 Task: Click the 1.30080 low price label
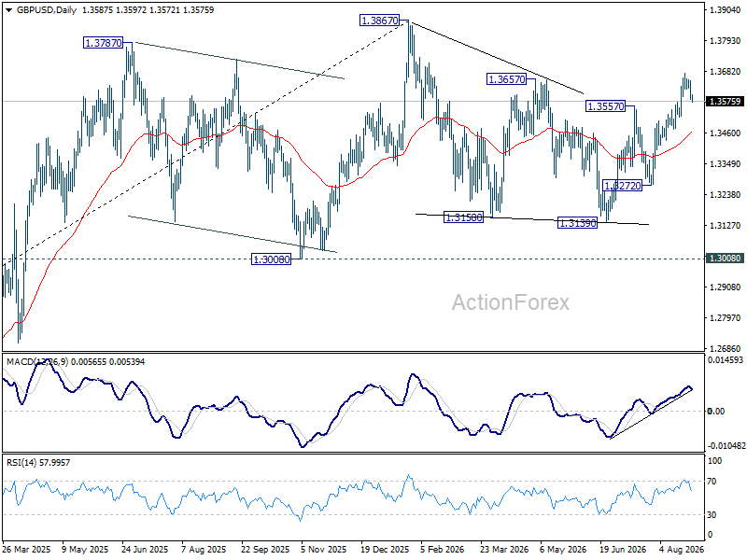[271, 259]
